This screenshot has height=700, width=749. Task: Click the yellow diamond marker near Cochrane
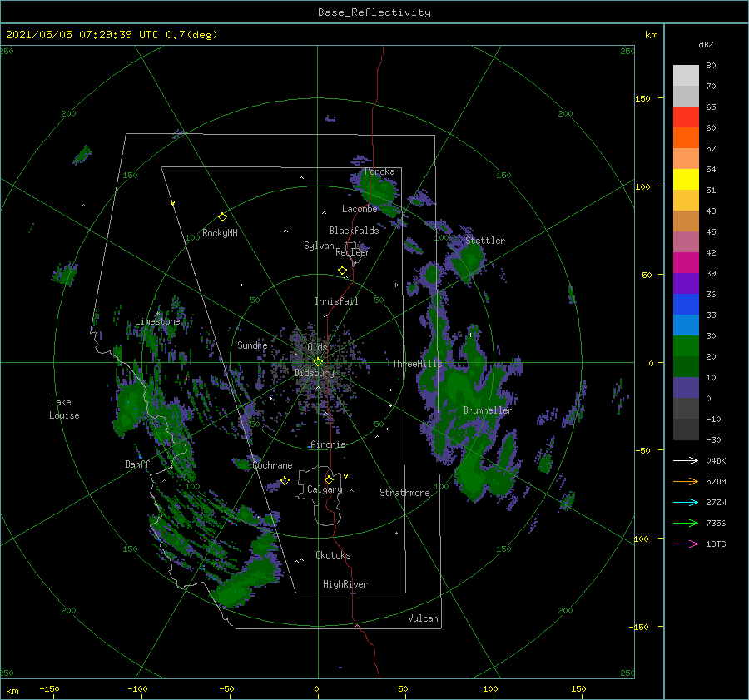click(285, 480)
